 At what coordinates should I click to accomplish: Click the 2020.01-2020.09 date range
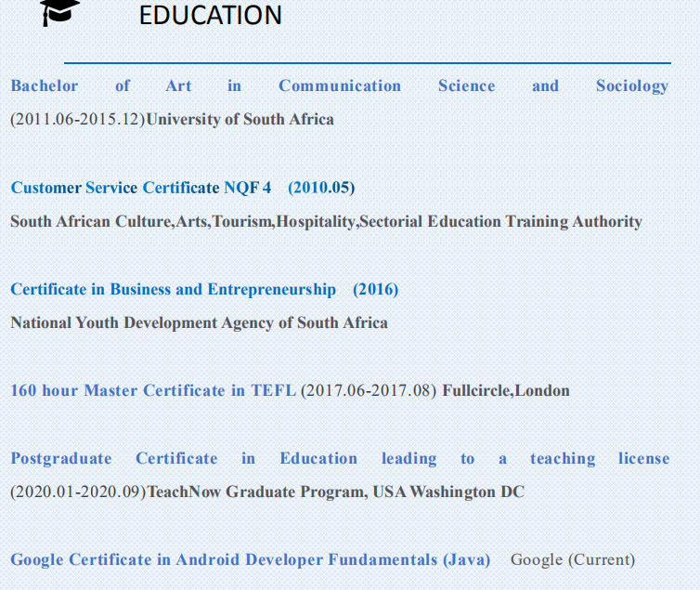click(x=78, y=492)
